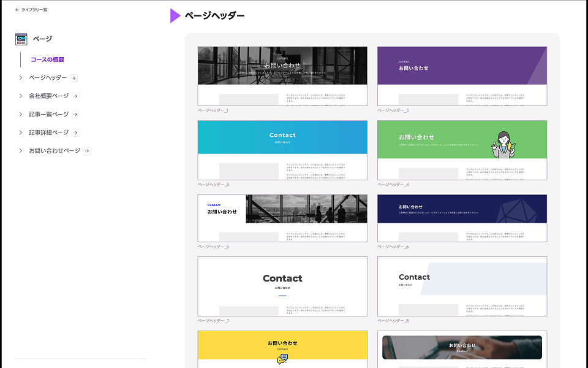Select the green ページヘッダー_4 template with illustration

[x=462, y=150]
